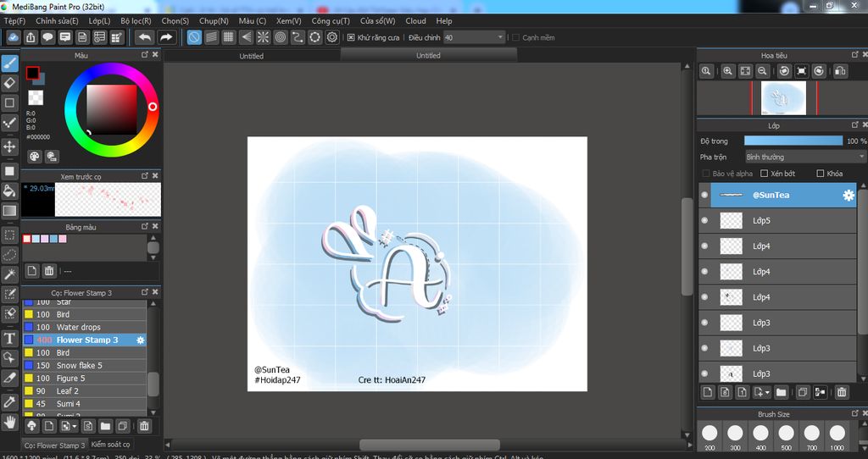
Task: Choose the rectangular Select tool
Action: pos(9,235)
